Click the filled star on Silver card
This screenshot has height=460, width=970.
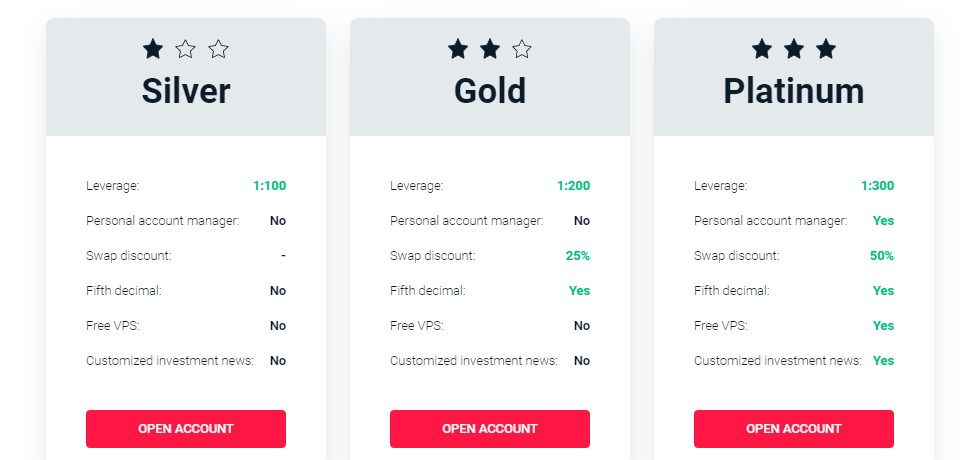153,49
